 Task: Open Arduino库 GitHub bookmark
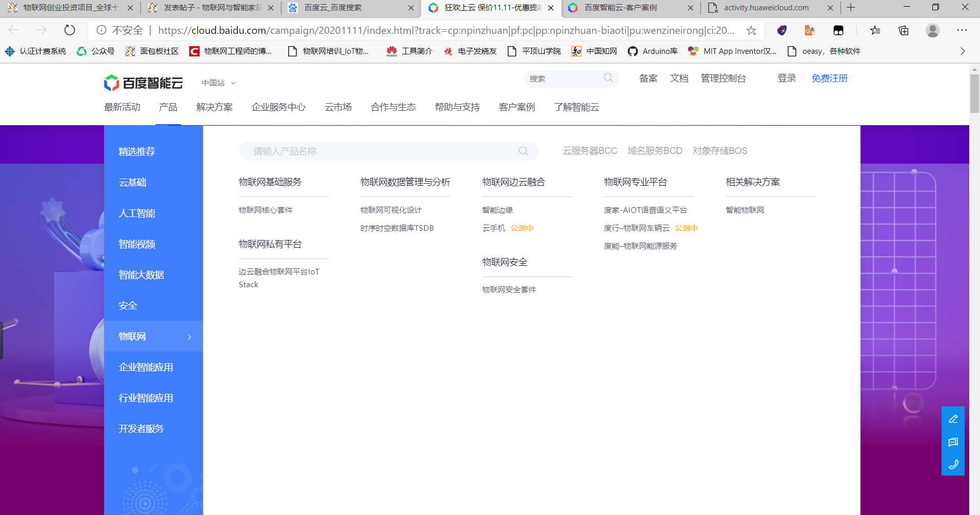653,51
